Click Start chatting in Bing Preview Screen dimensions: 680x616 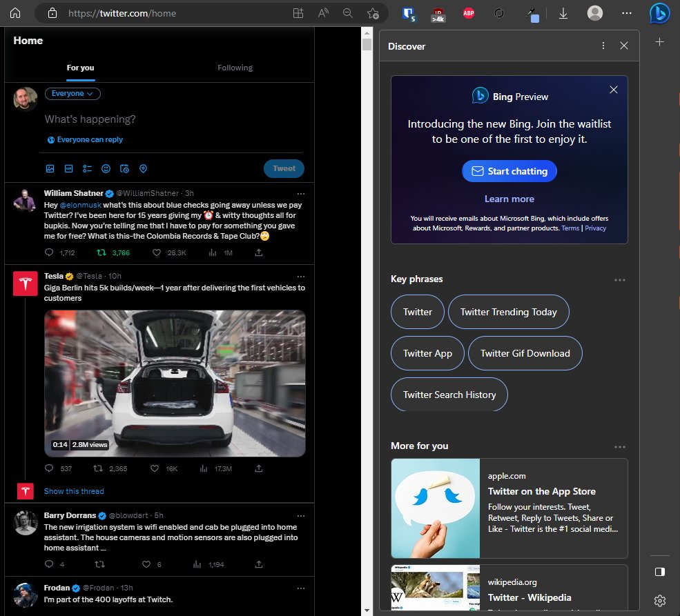(509, 171)
